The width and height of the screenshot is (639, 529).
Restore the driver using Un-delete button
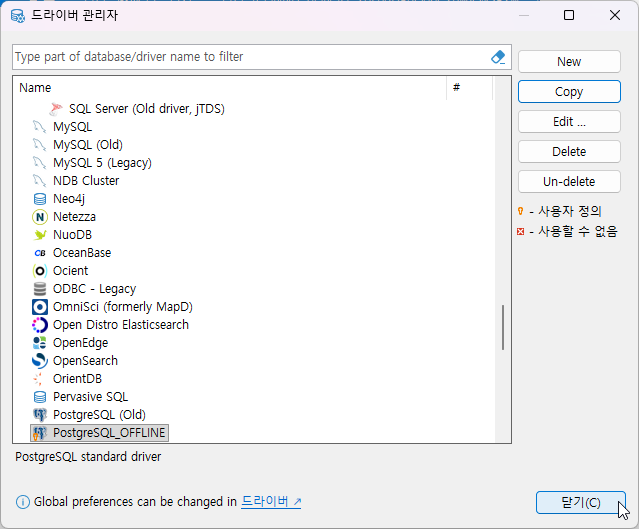click(x=569, y=181)
